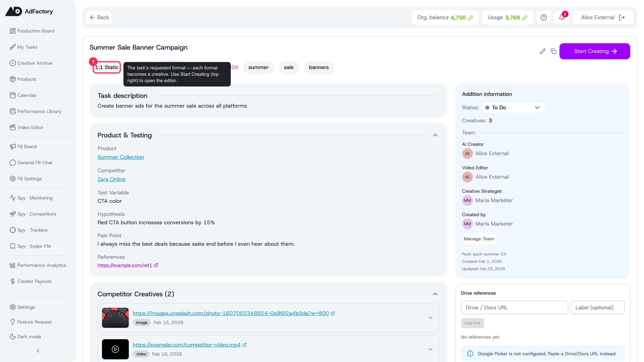Open the Calendar page
Image resolution: width=644 pixels, height=362 pixels.
click(23, 95)
